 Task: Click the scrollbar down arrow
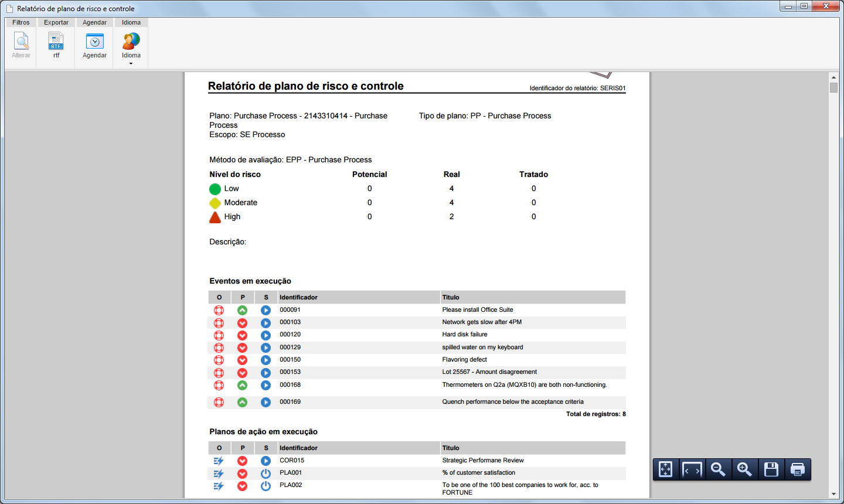pyautogui.click(x=833, y=494)
